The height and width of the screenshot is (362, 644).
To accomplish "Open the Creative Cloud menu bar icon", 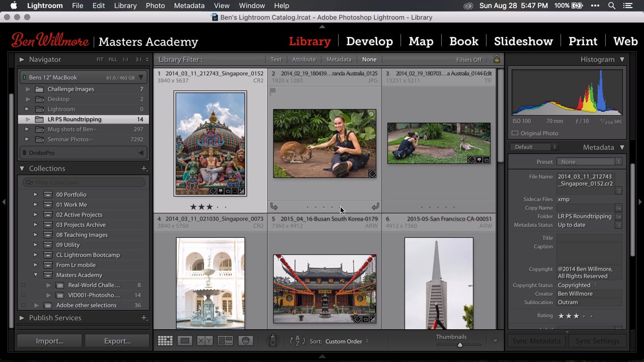I will coord(468,6).
